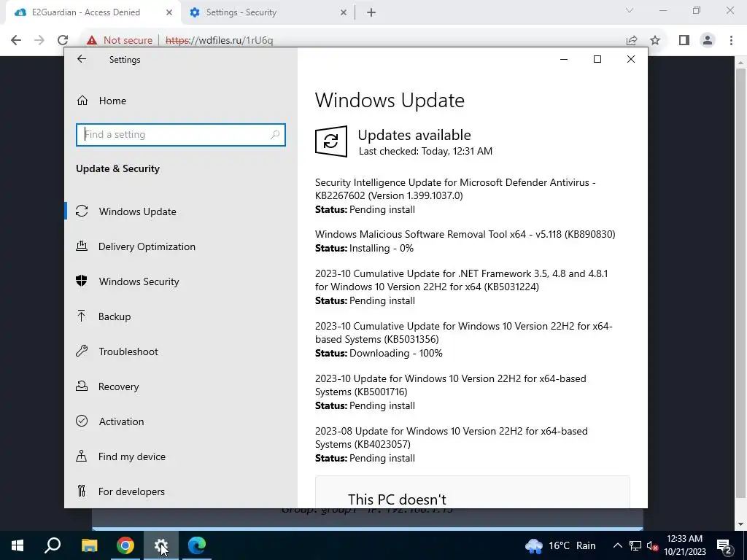Viewport: 747px width, 560px height.
Task: Open Google Chrome from taskbar
Action: 125,545
